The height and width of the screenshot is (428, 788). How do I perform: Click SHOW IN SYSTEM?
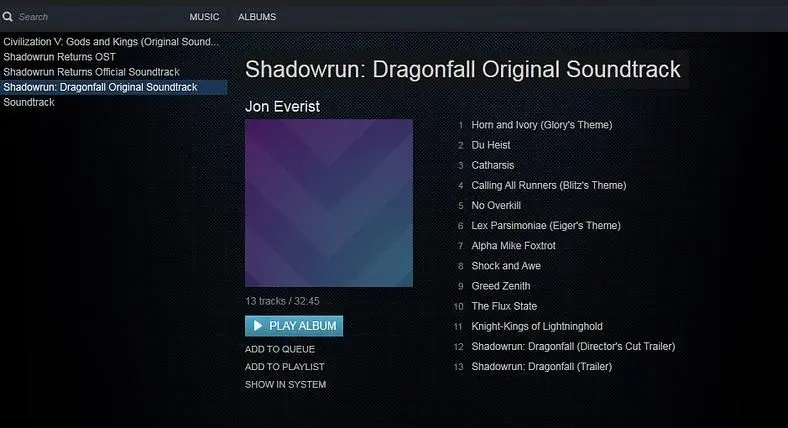285,384
